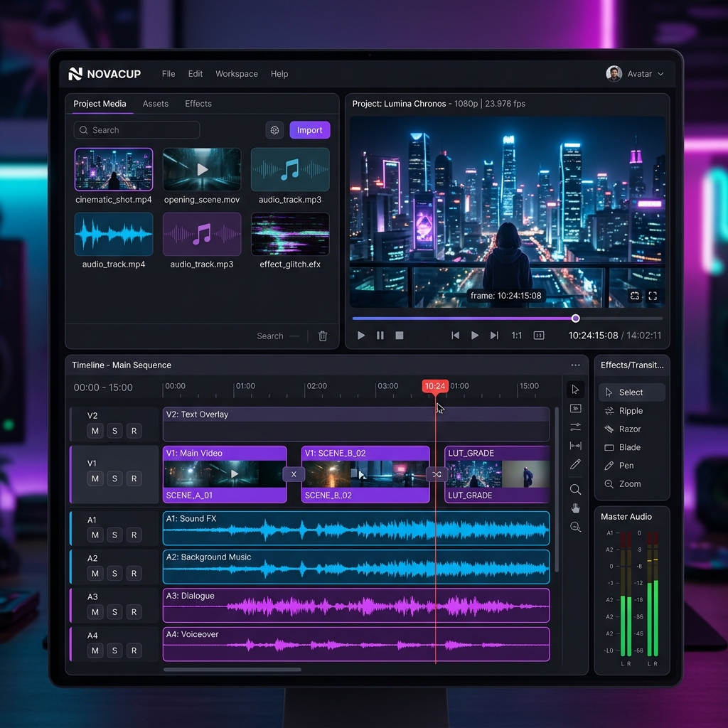
Task: Open the Workspace menu
Action: point(236,74)
